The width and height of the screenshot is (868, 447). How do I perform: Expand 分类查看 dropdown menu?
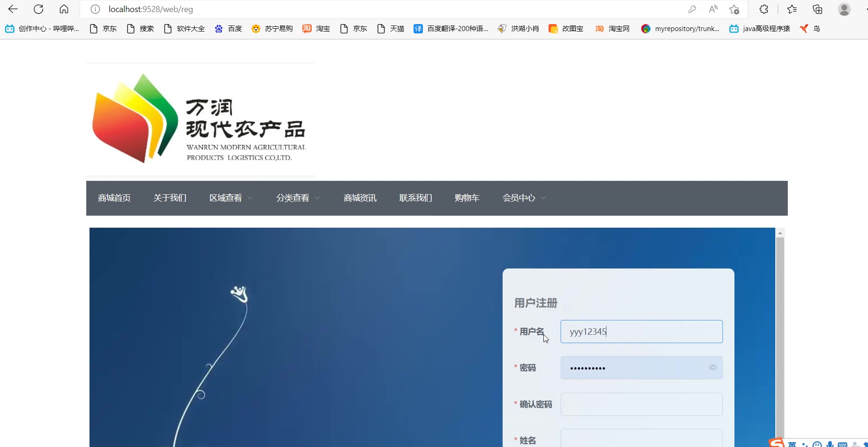298,198
